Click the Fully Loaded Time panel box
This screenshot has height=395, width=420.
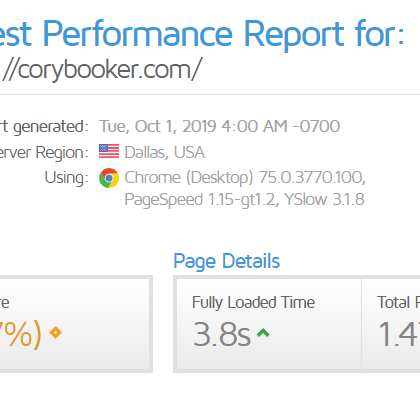[x=269, y=324]
